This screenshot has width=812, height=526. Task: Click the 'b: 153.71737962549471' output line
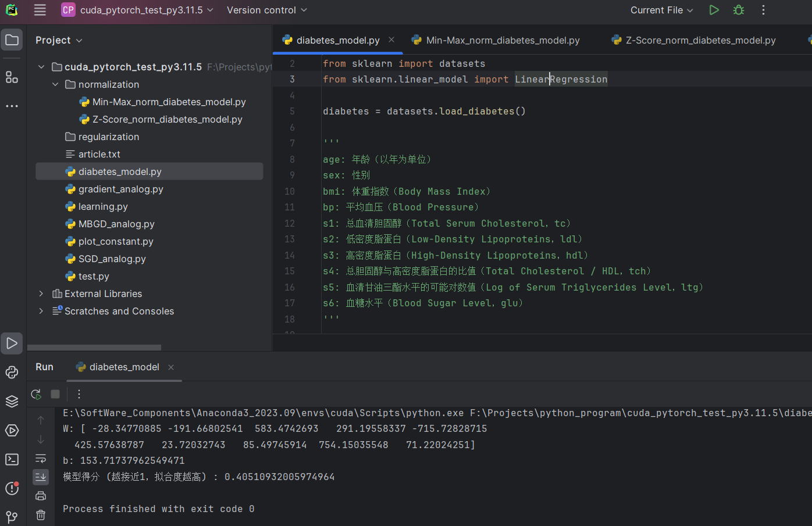(x=124, y=460)
